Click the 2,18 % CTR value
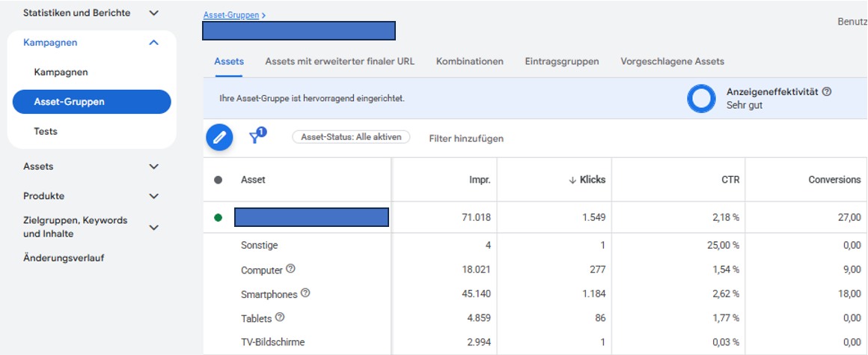Image resolution: width=868 pixels, height=355 pixels. (724, 218)
